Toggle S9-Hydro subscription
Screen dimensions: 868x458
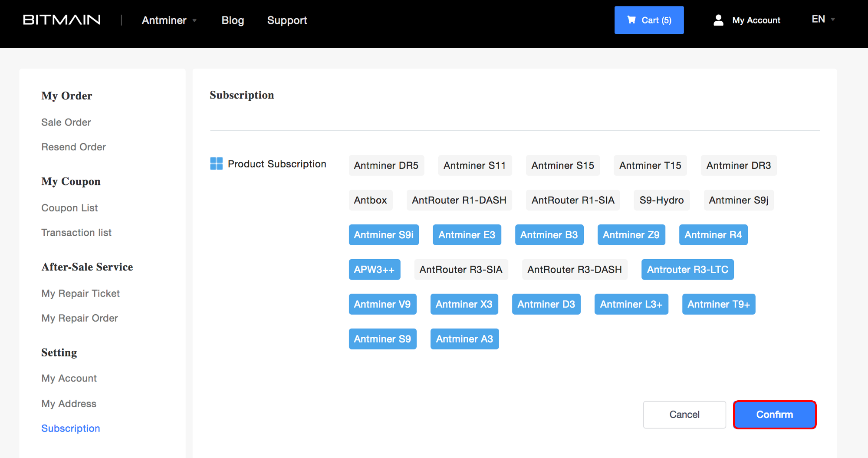[661, 200]
